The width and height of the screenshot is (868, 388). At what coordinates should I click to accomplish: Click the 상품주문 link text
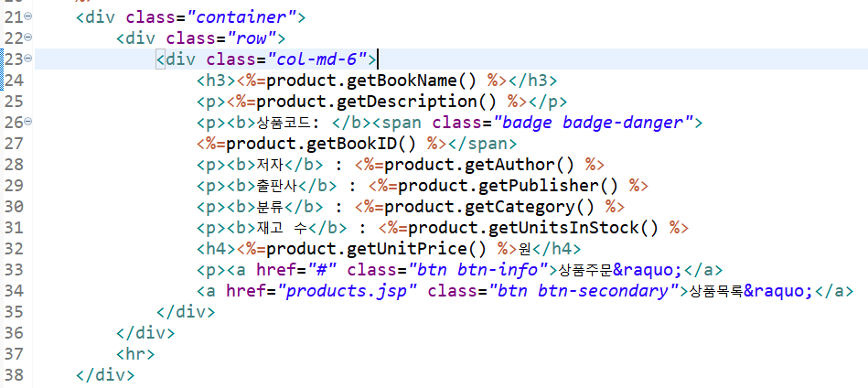[586, 270]
